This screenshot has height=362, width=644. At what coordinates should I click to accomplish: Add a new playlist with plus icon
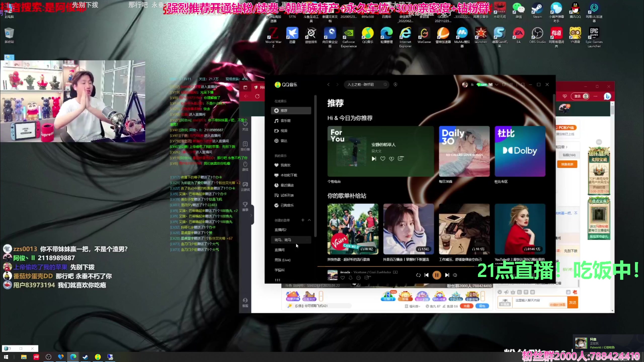[303, 220]
